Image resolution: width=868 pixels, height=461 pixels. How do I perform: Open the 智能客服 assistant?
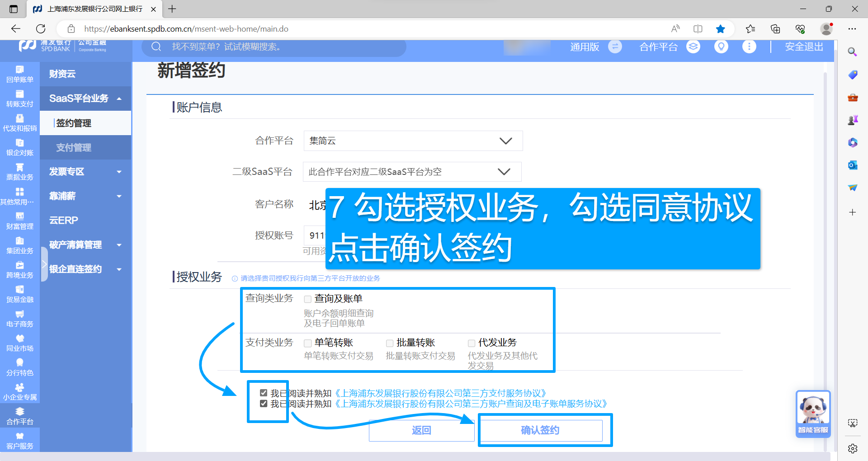pyautogui.click(x=813, y=414)
